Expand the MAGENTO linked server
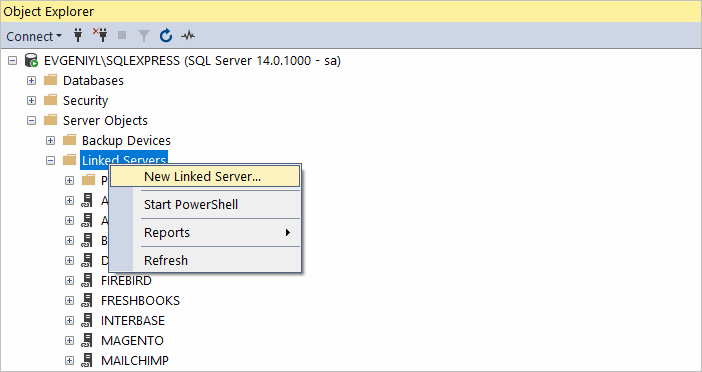 tap(69, 341)
